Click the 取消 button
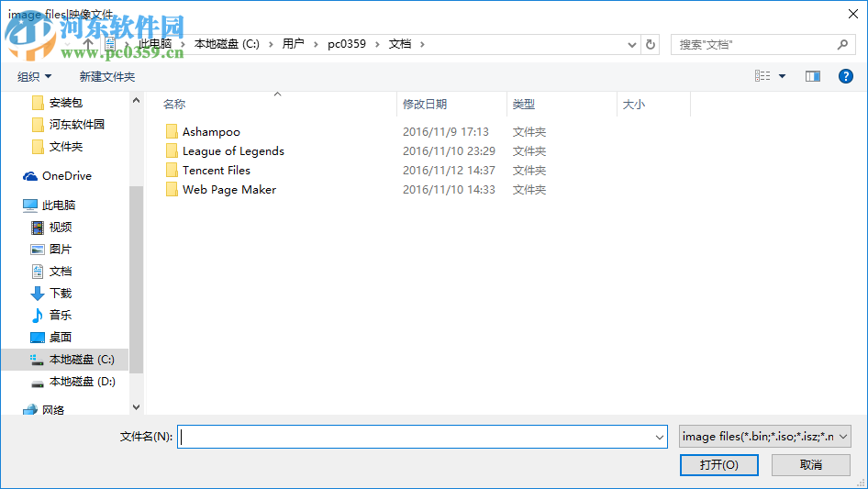The height and width of the screenshot is (489, 868). pos(811,464)
